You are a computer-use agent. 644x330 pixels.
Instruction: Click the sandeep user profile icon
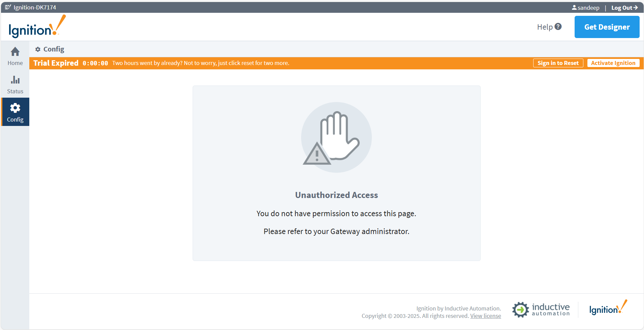[574, 7]
